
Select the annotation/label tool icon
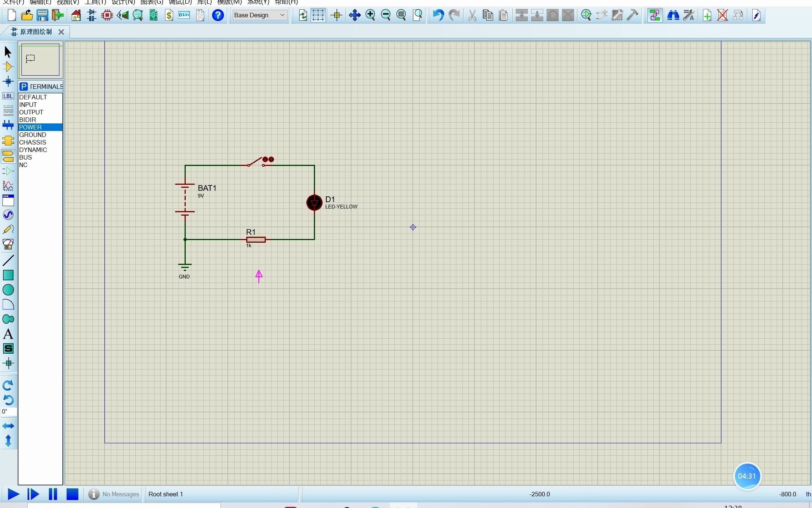(x=8, y=96)
